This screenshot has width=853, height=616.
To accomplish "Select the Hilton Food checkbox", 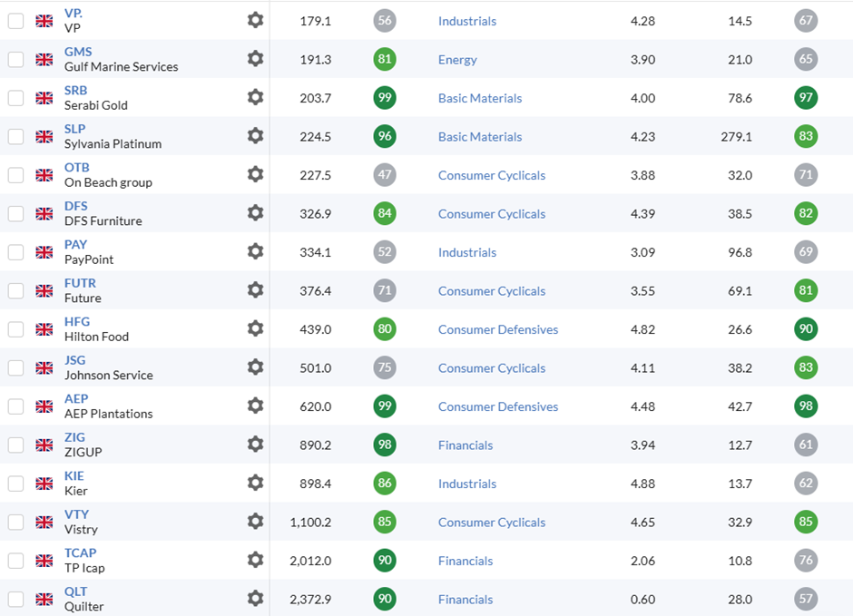I will (x=15, y=330).
